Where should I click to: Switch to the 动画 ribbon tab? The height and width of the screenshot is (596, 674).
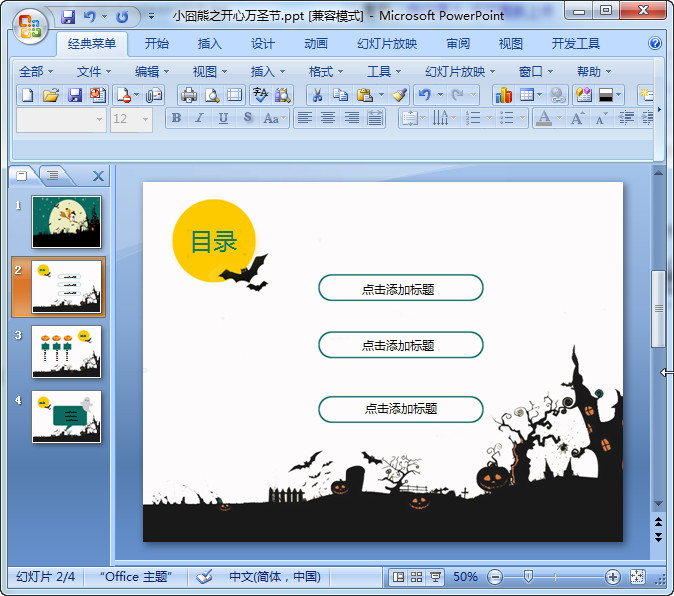point(316,43)
